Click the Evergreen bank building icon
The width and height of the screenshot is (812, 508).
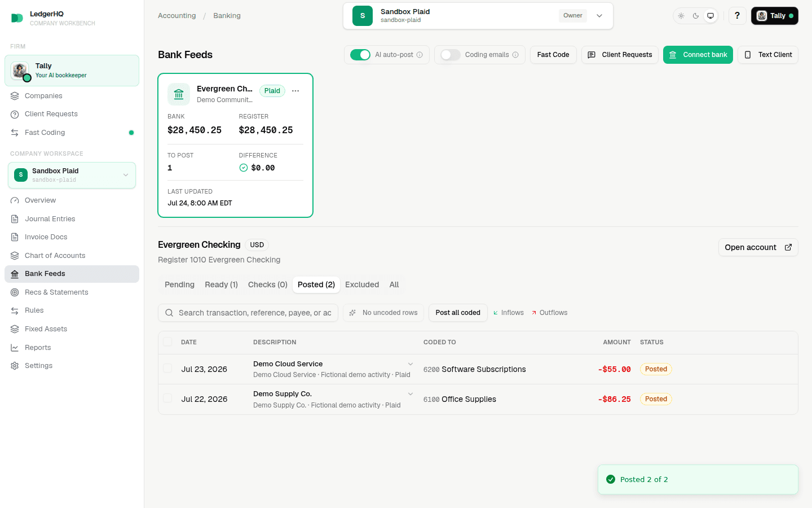click(179, 94)
